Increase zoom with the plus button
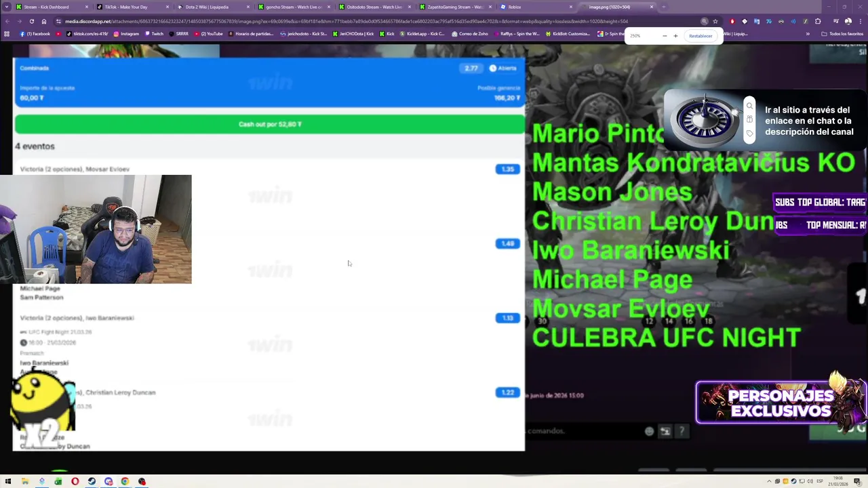This screenshot has width=868, height=488. (x=675, y=36)
